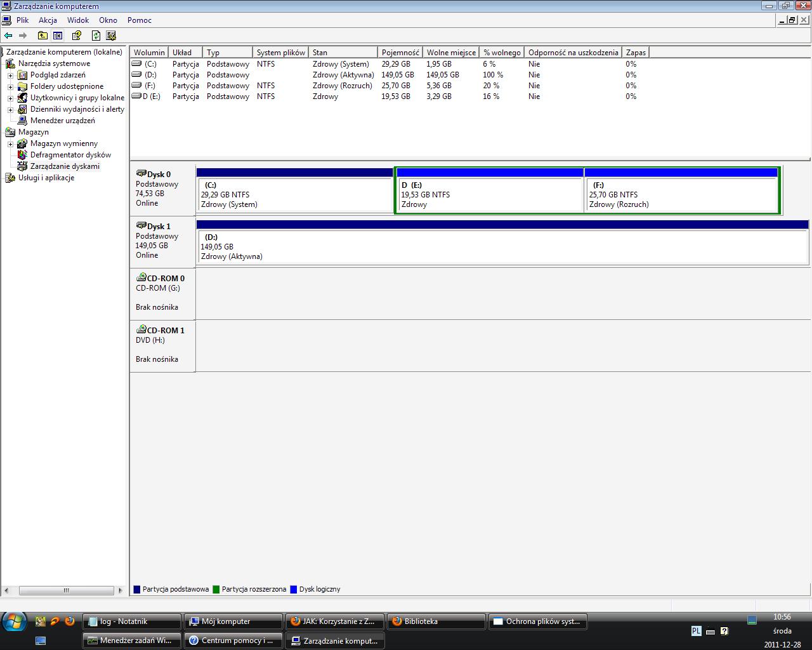Select the D (E:) row in volume list
812x650 pixels.
389,96
